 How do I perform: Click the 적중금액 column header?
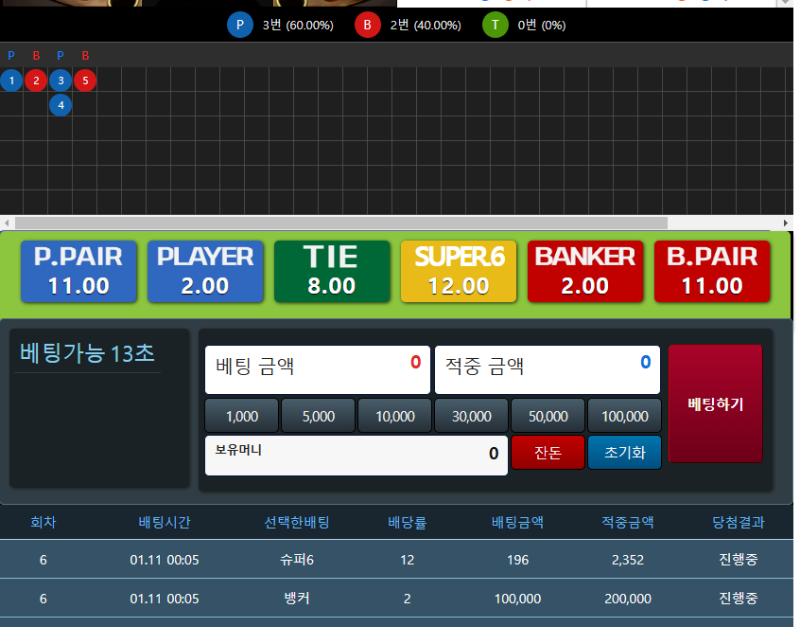click(x=628, y=522)
